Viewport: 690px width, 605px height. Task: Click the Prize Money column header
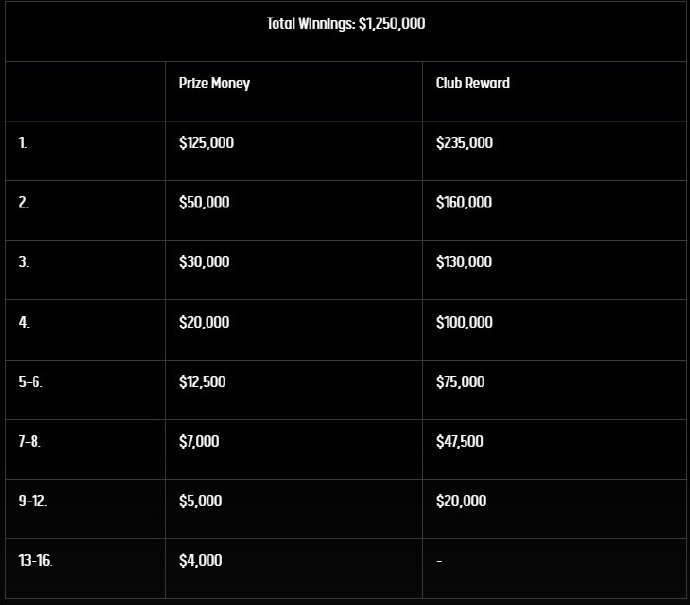214,83
